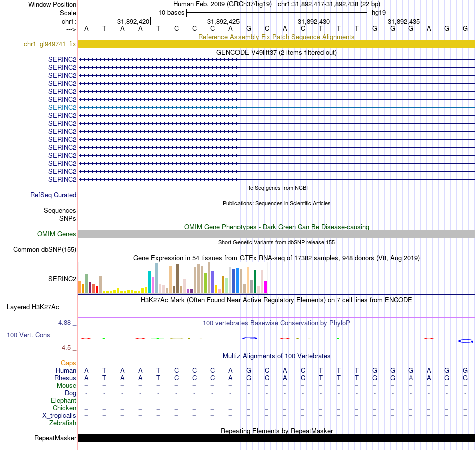Select the light-blue highlighted SERINC2 transcript label

coord(62,107)
